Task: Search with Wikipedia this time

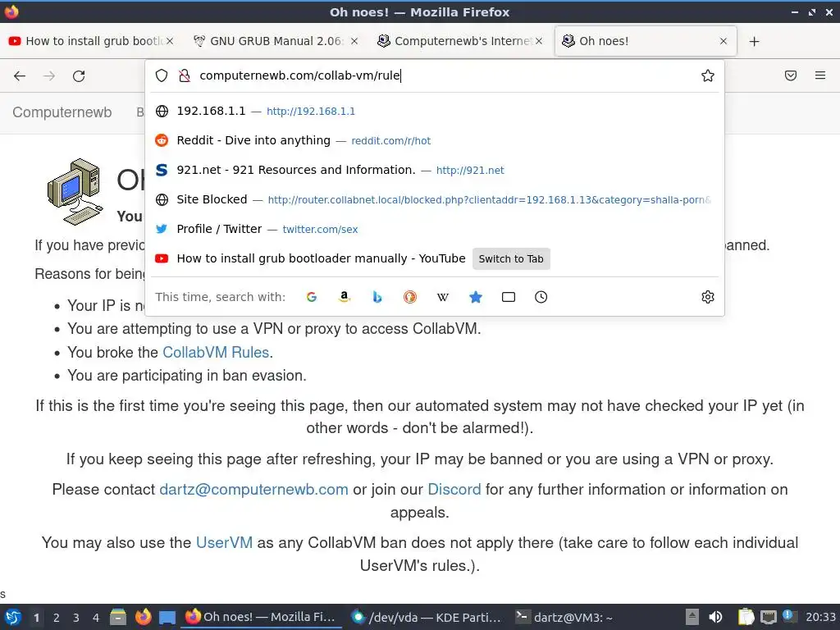Action: point(442,297)
